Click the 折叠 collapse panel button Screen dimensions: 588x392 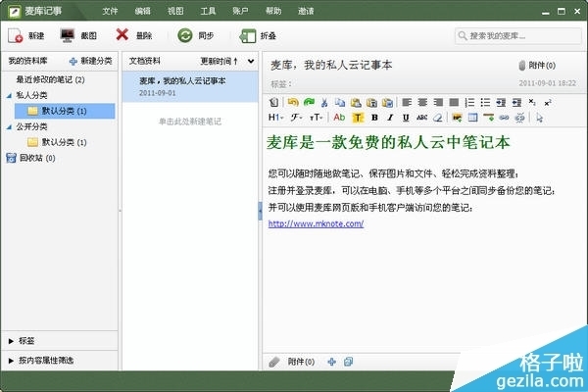(x=258, y=35)
